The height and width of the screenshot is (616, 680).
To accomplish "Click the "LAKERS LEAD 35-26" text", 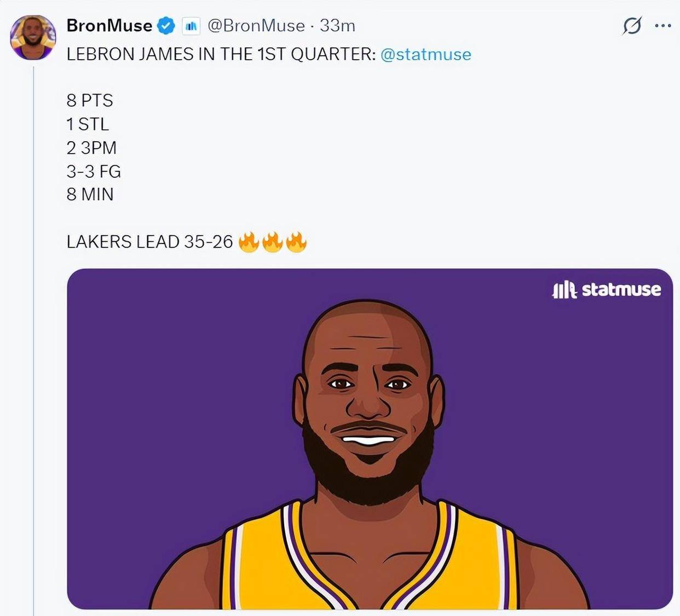I will [x=149, y=242].
